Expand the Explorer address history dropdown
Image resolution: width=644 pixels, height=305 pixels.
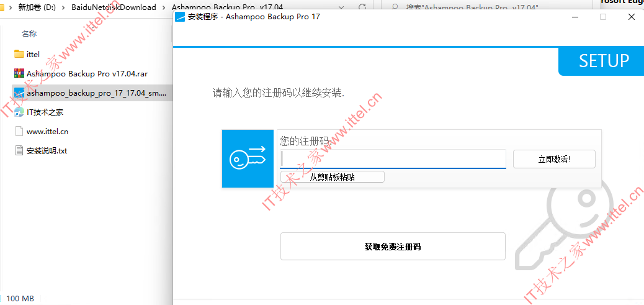tap(342, 7)
